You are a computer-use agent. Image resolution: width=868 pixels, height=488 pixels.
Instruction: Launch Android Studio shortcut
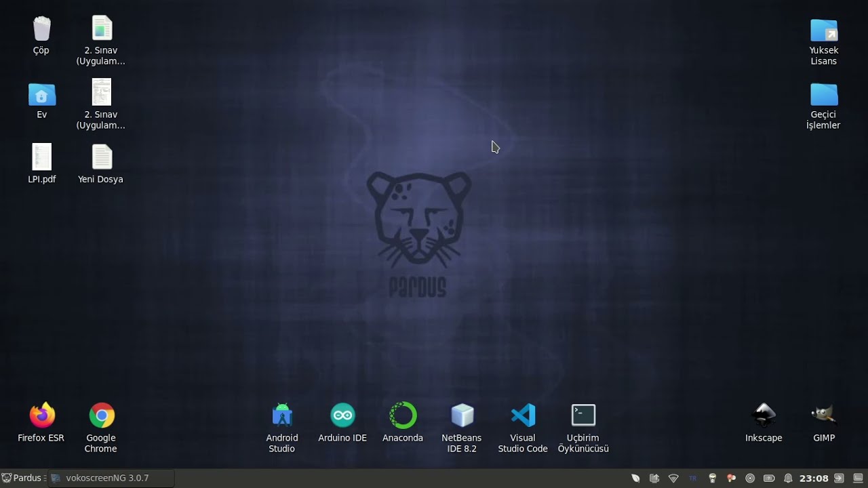click(x=282, y=428)
